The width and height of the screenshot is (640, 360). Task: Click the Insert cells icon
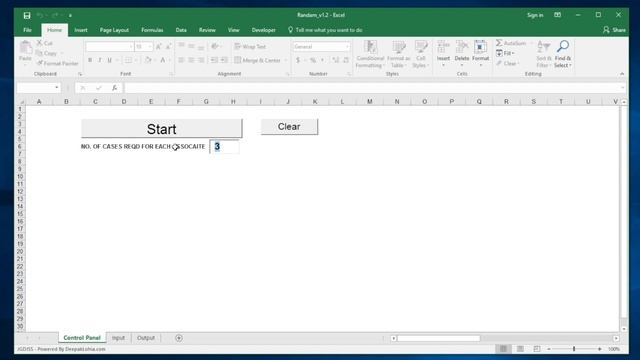(443, 47)
